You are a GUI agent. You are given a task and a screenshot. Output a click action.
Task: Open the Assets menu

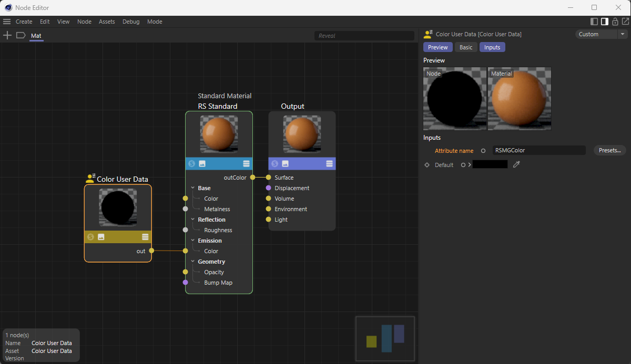[107, 22]
